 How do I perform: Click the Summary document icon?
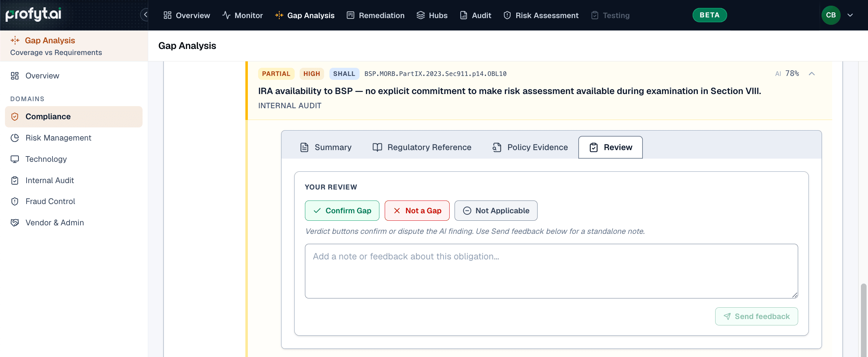pos(304,147)
